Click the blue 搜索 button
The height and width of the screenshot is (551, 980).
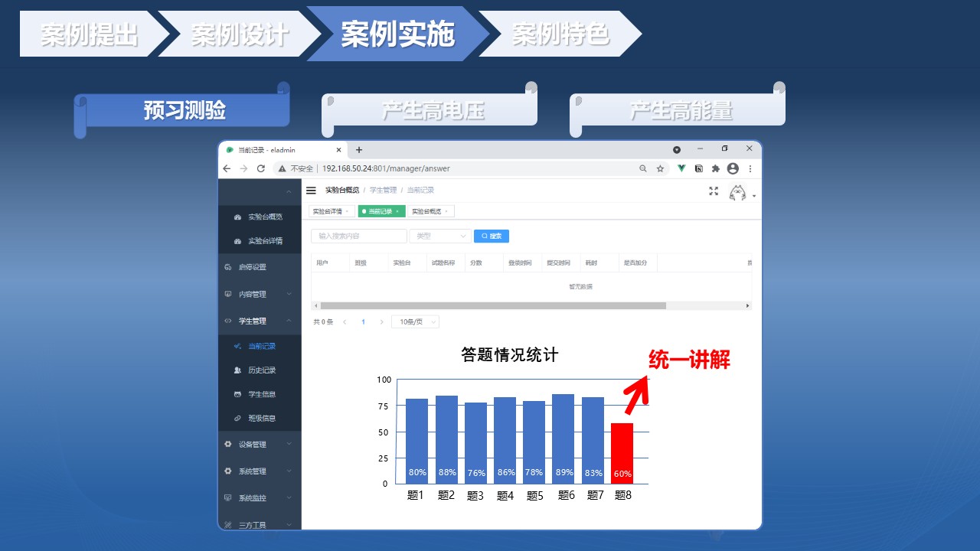(492, 236)
